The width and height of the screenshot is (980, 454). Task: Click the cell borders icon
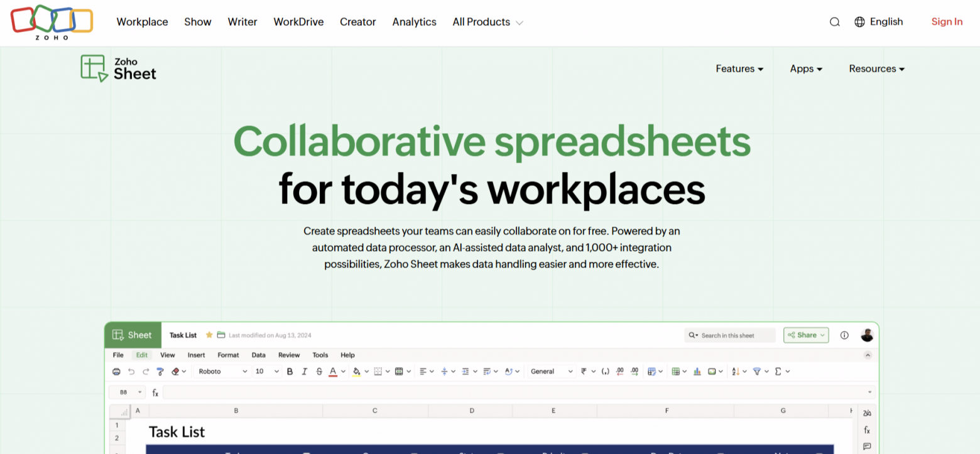pyautogui.click(x=378, y=372)
